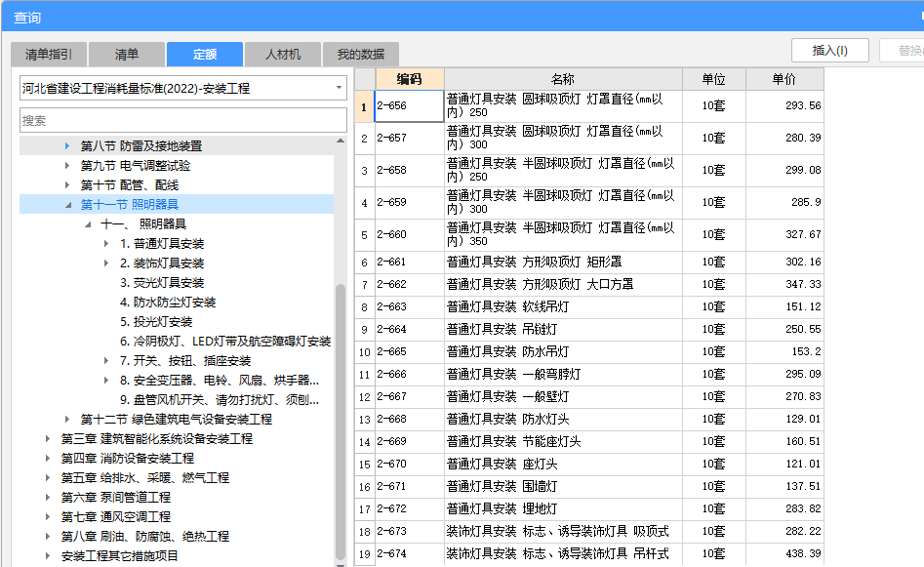The image size is (924, 567).
Task: Select code cell 2-670
Action: click(409, 464)
